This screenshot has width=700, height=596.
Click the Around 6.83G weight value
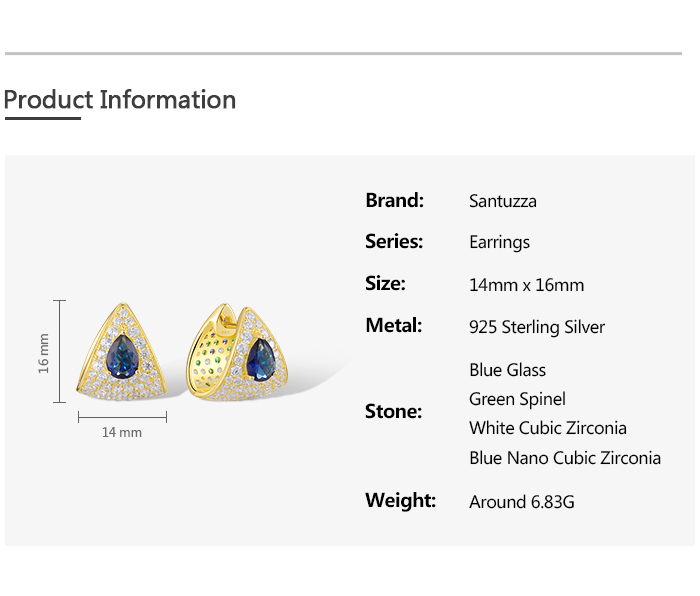coord(522,502)
